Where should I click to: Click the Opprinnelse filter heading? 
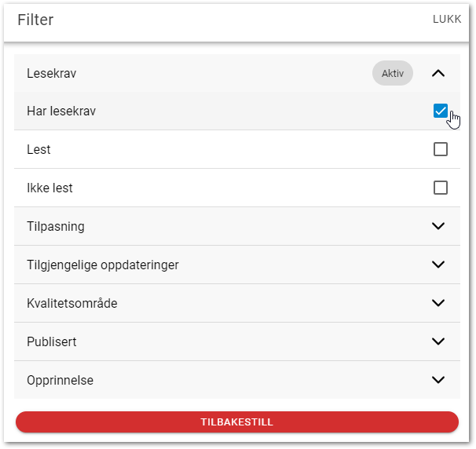point(60,380)
